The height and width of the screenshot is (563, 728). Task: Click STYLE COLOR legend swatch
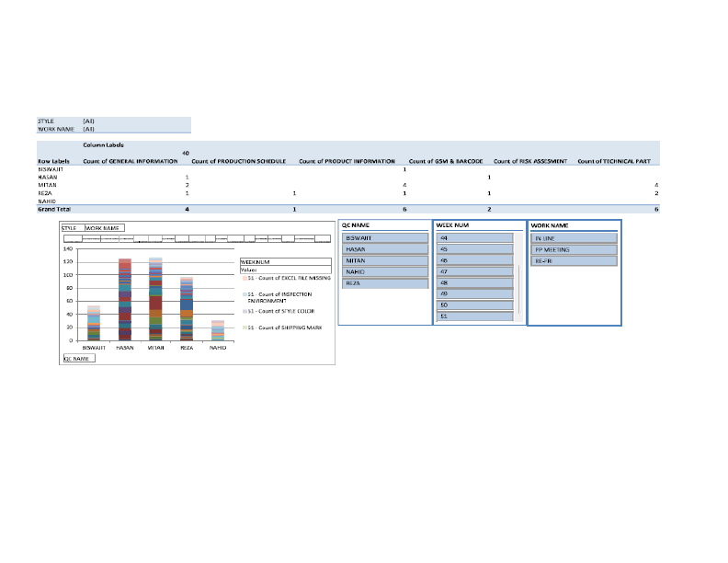245,311
